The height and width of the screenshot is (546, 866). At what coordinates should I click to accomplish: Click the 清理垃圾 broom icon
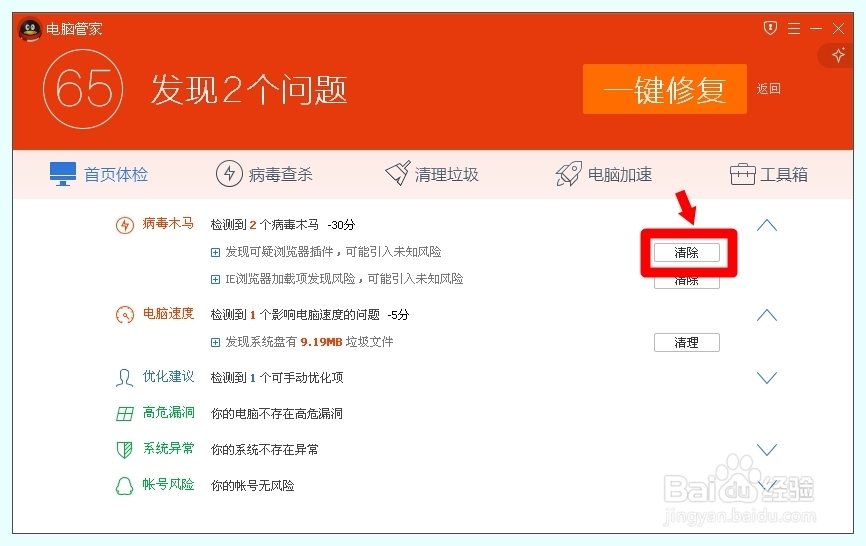tap(398, 173)
